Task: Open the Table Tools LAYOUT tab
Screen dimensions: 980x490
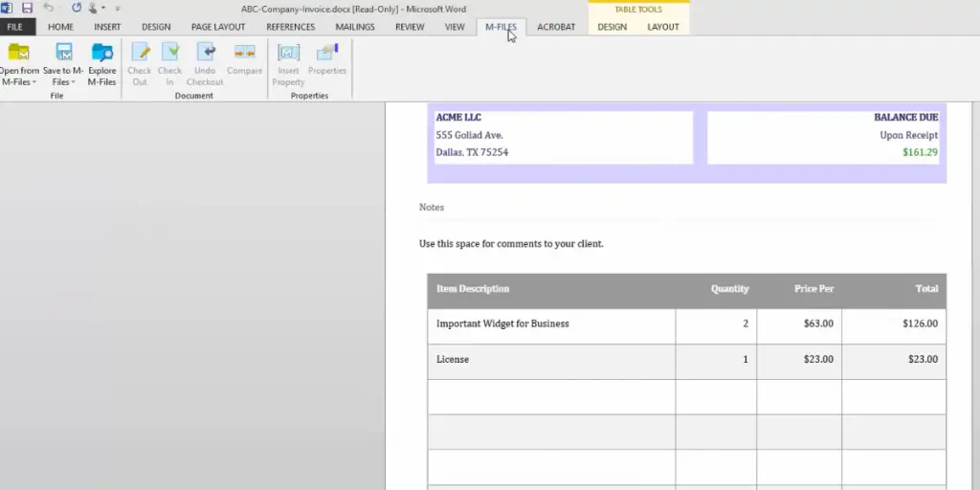Action: pyautogui.click(x=662, y=27)
